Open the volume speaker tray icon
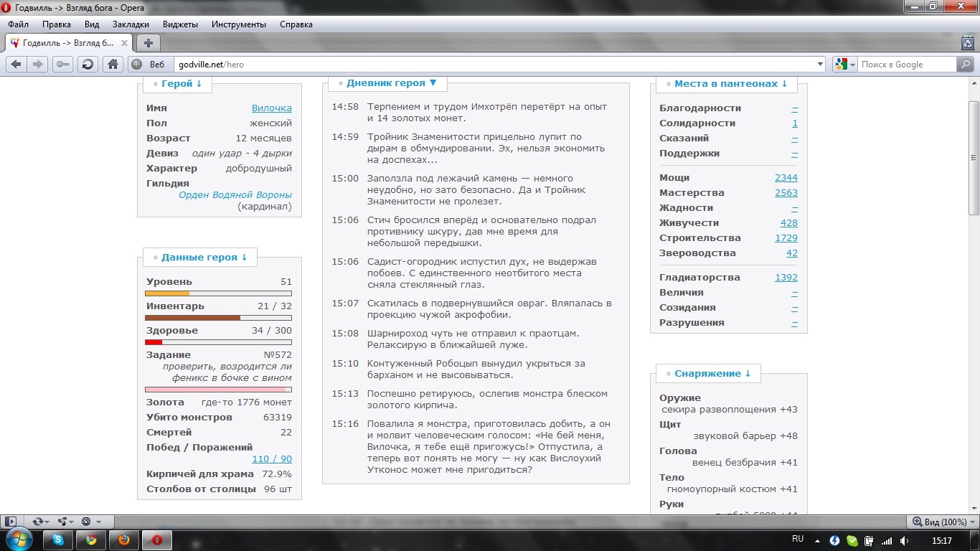Image resolution: width=980 pixels, height=551 pixels. click(904, 540)
